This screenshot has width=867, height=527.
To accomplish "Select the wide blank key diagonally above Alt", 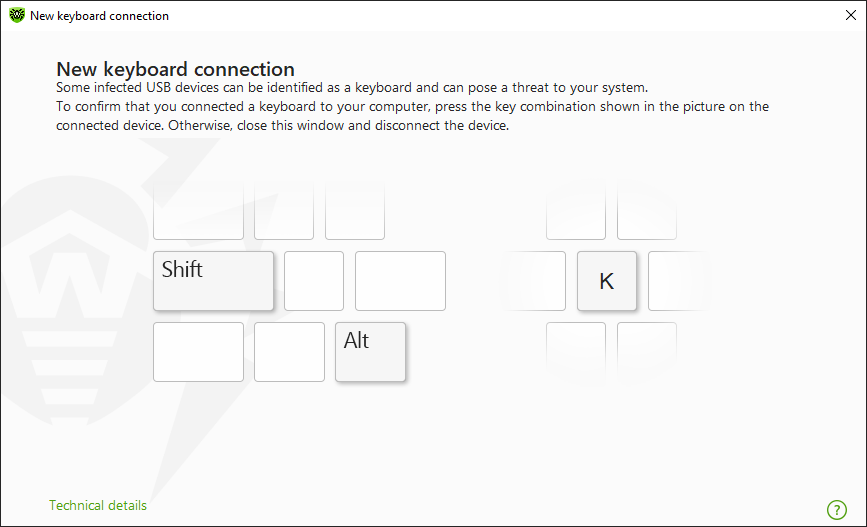I will click(x=400, y=281).
